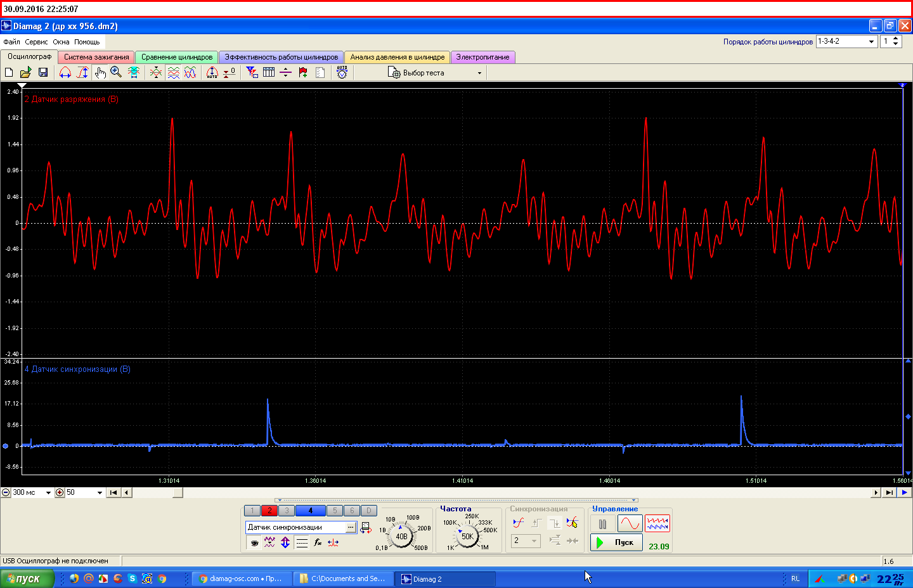Viewport: 913px width, 588px height.
Task: Click the dashed lines style icon
Action: [x=302, y=542]
